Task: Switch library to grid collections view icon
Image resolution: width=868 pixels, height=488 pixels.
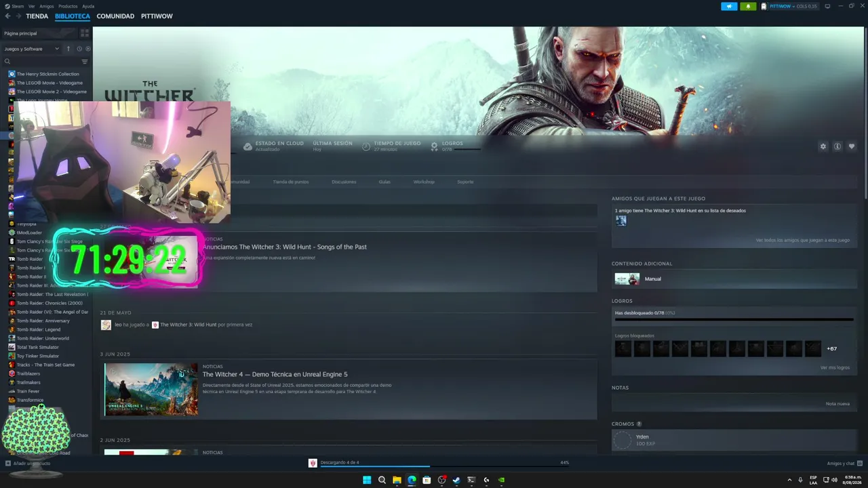Action: coord(85,33)
